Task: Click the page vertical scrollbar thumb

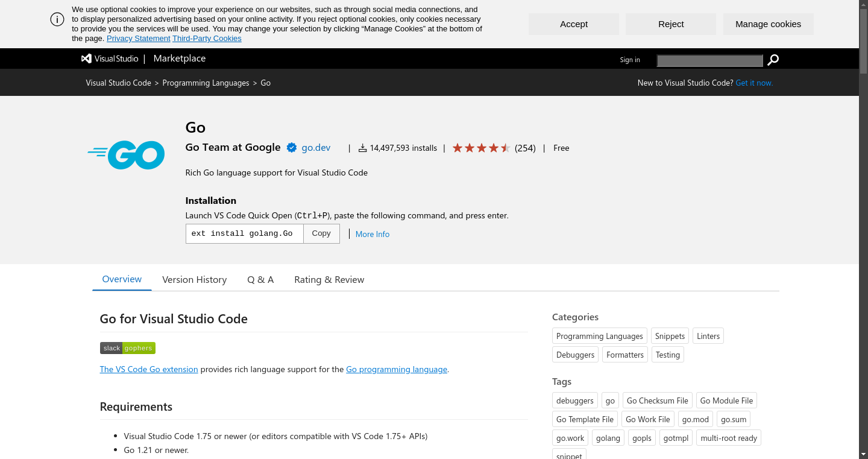Action: click(x=863, y=42)
